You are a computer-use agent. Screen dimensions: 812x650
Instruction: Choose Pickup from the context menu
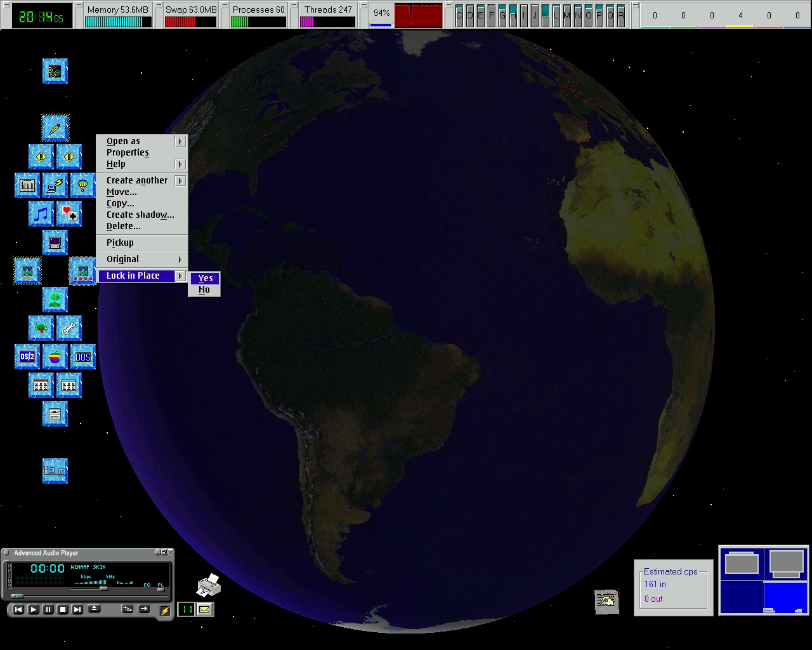click(x=142, y=242)
